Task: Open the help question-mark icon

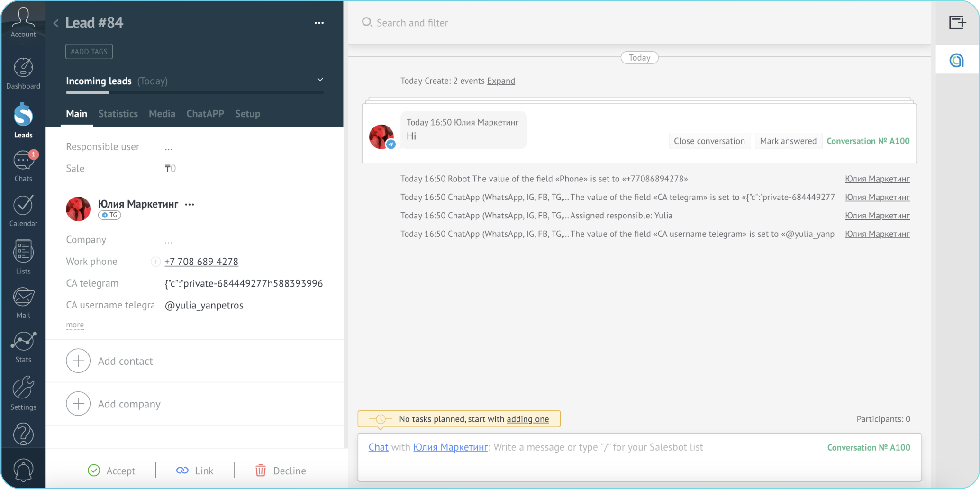Action: pos(23,434)
